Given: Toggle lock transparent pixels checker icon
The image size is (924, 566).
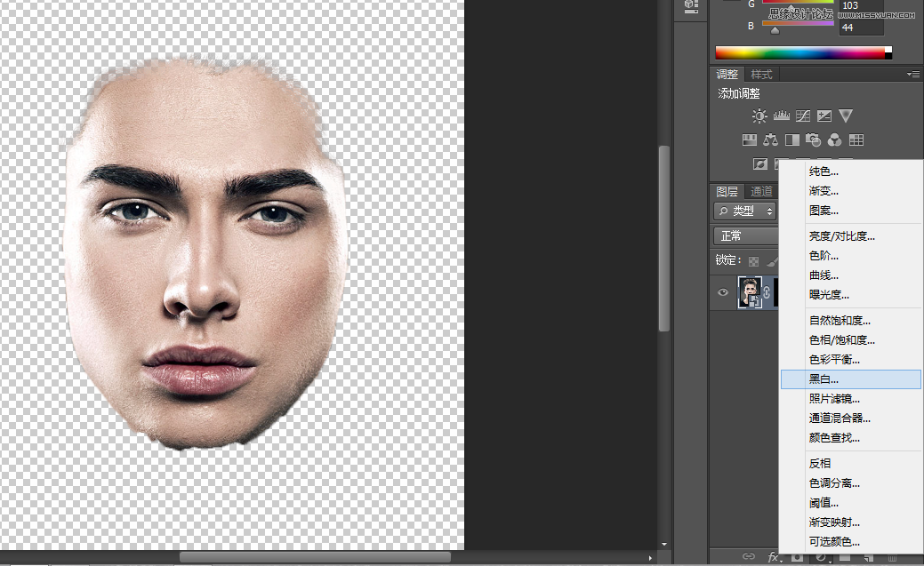Looking at the screenshot, I should (x=754, y=261).
